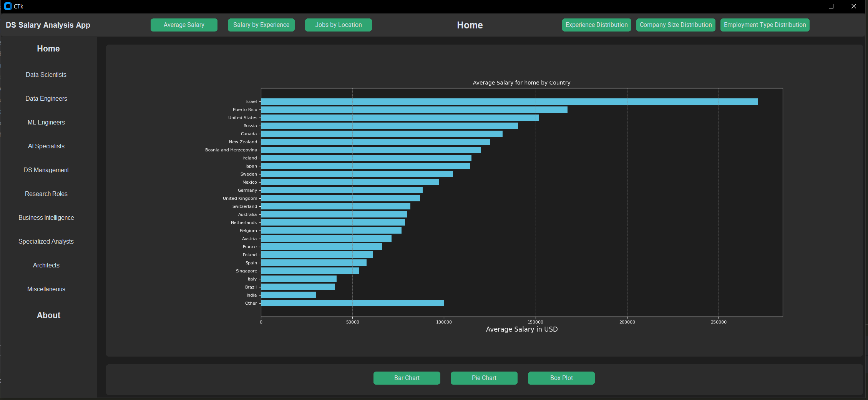
Task: View the Company Size Distribution
Action: click(675, 25)
